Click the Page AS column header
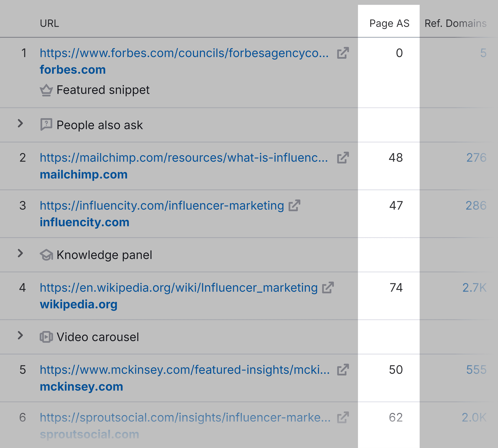The width and height of the screenshot is (498, 448). (x=389, y=23)
